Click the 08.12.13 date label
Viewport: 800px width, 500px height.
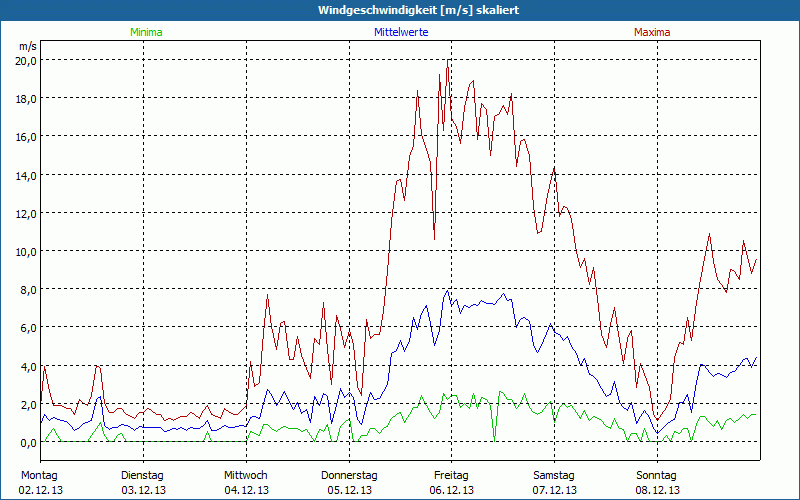(657, 490)
